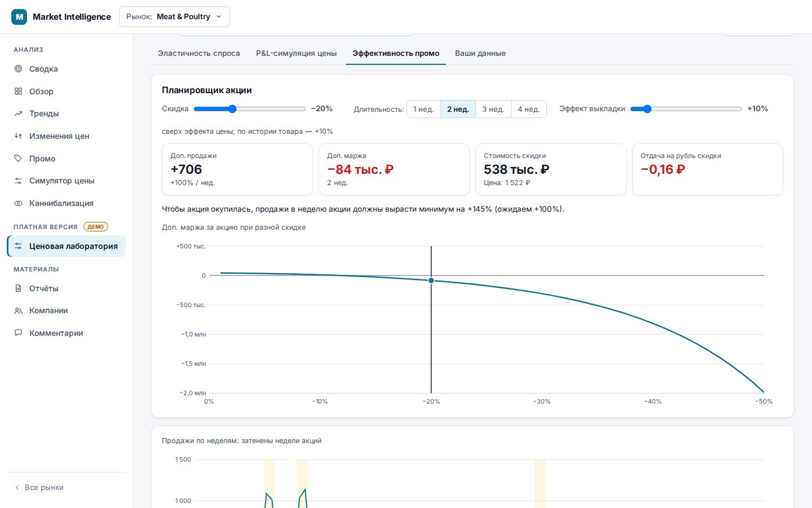
Task: Select the Тренды trend-line icon
Action: pos(18,113)
